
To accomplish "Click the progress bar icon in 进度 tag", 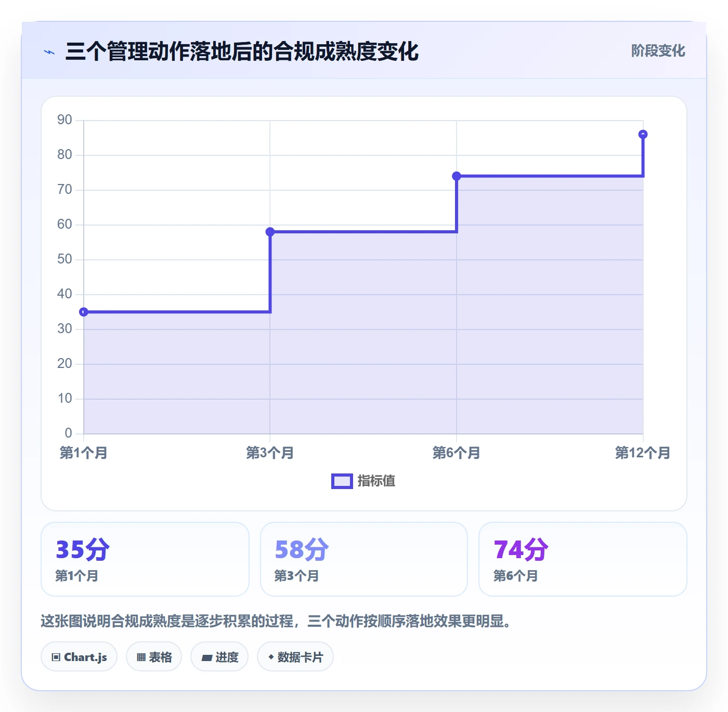I will point(206,657).
